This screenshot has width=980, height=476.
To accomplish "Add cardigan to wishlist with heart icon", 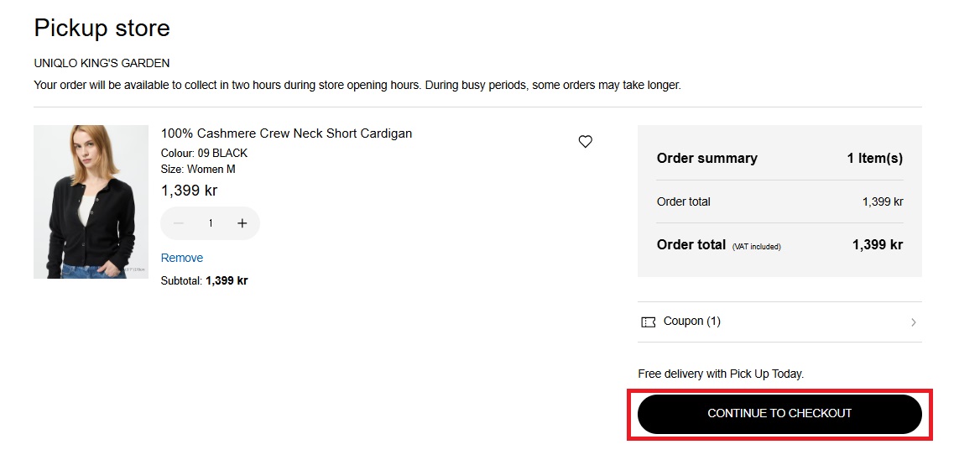I will [x=586, y=142].
